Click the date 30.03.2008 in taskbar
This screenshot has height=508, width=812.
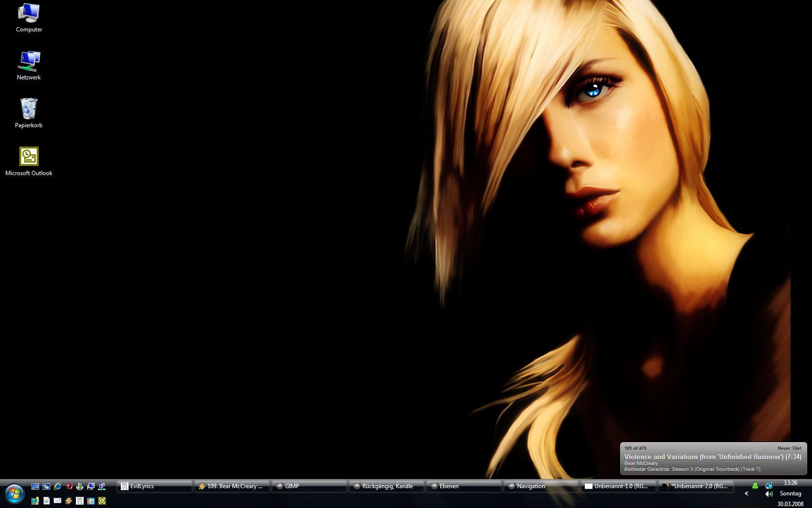point(790,504)
